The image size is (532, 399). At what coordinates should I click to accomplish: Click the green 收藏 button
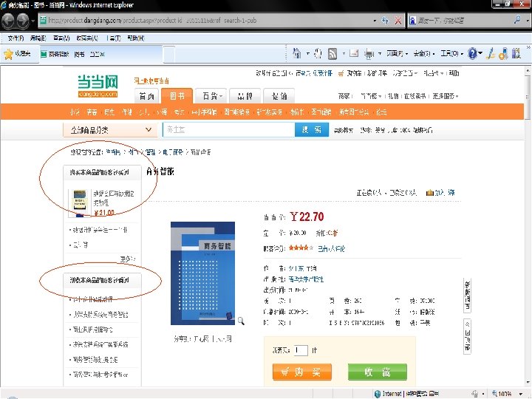378,372
